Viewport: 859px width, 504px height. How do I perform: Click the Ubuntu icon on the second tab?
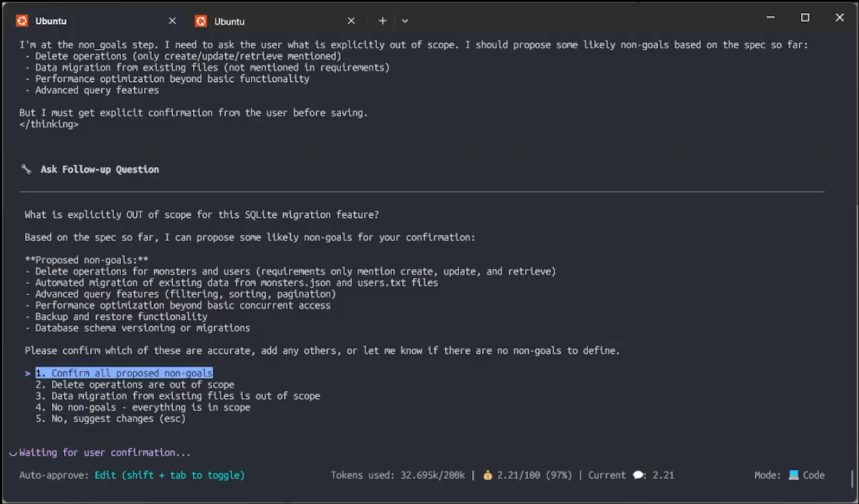tap(201, 21)
